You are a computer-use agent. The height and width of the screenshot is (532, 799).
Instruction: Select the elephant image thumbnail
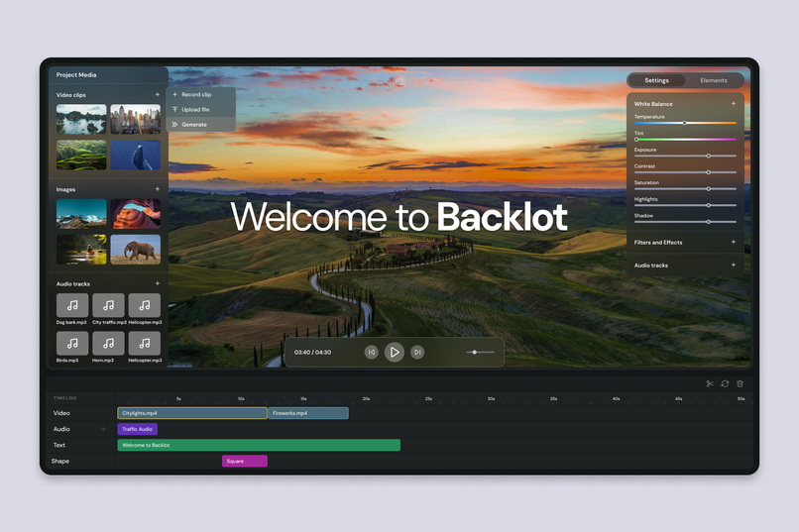(x=136, y=249)
